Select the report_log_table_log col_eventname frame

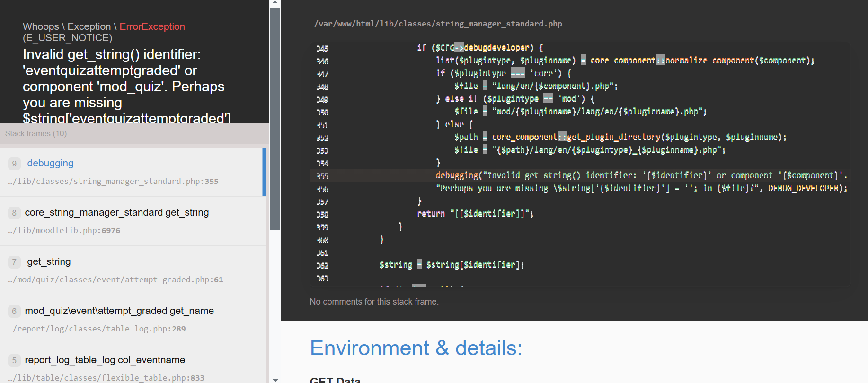[133, 364]
